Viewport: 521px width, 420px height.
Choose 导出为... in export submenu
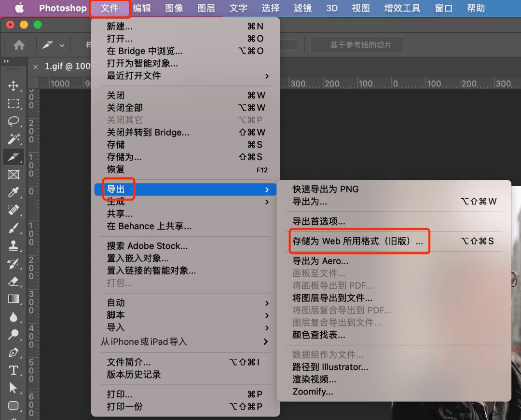click(x=394, y=202)
